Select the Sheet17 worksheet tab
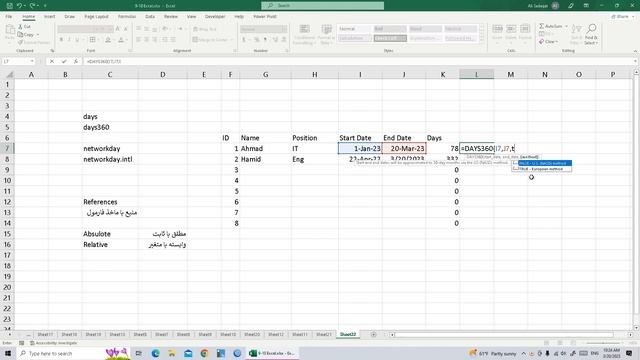Screen dimensions: 640x360 point(45,334)
